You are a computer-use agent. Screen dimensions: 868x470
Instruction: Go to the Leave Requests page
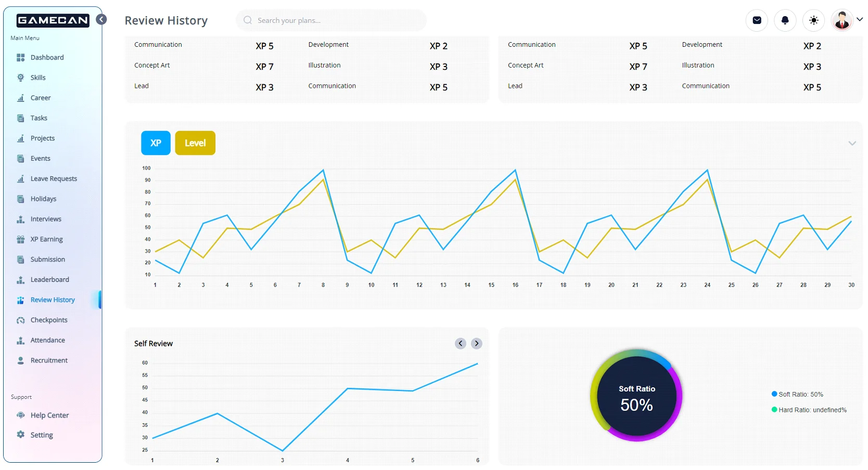[x=53, y=179]
